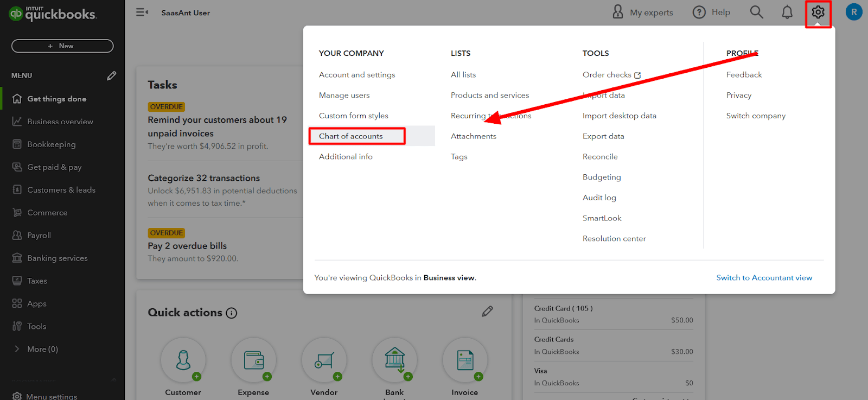Click the Order checks external link icon

click(x=637, y=75)
